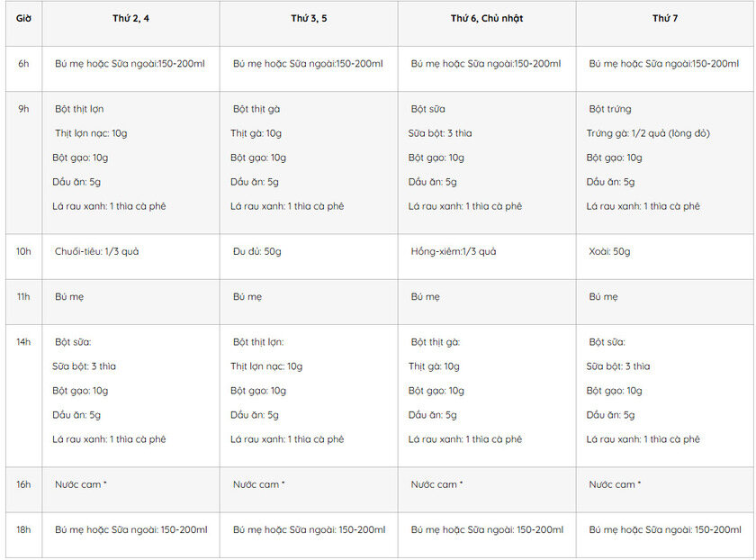Click 'Nước cam *' in Thứ 3, 5 column
Screen dimensions: 756x560
[259, 484]
